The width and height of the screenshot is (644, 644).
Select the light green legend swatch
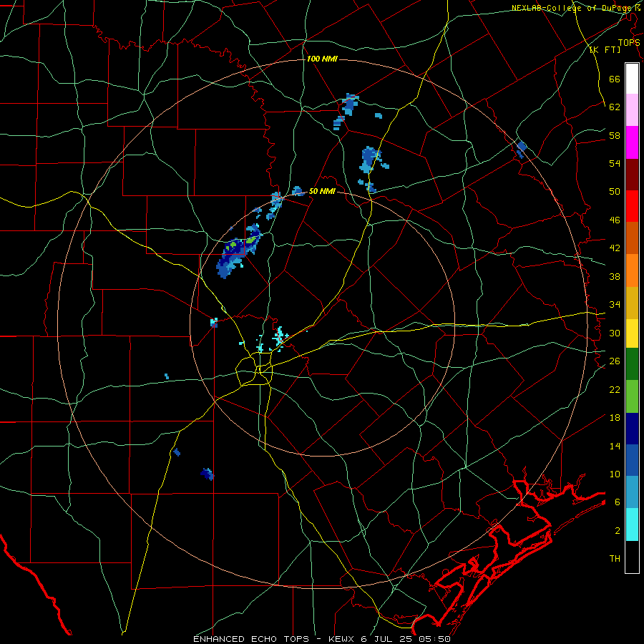coord(632,396)
